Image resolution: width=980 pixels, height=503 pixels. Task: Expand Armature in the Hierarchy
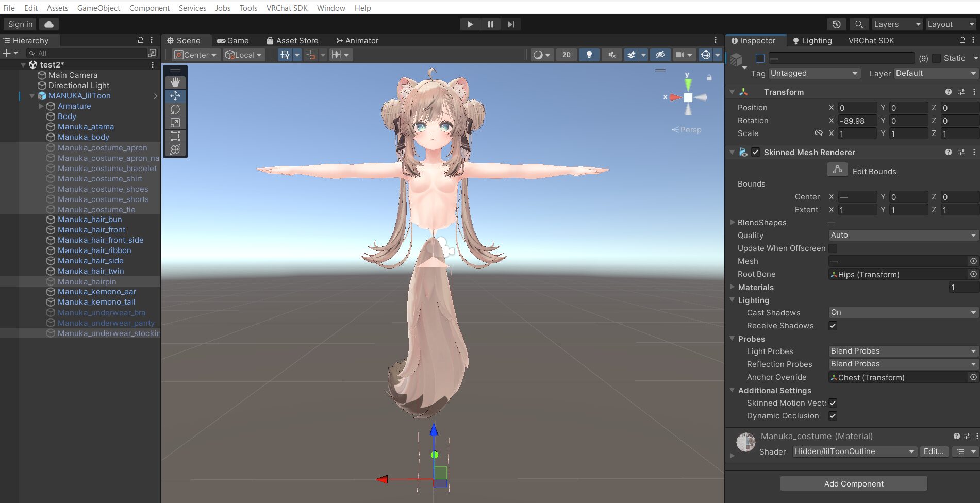tap(41, 106)
